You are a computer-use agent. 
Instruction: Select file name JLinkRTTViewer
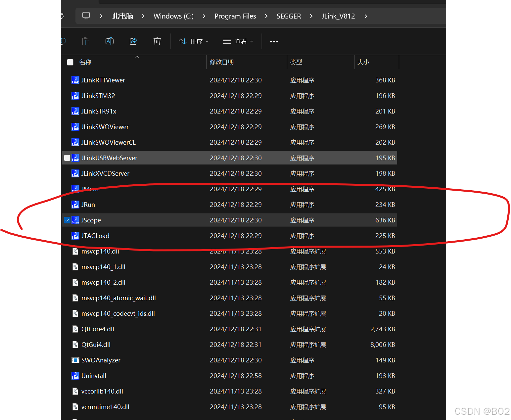pos(103,80)
